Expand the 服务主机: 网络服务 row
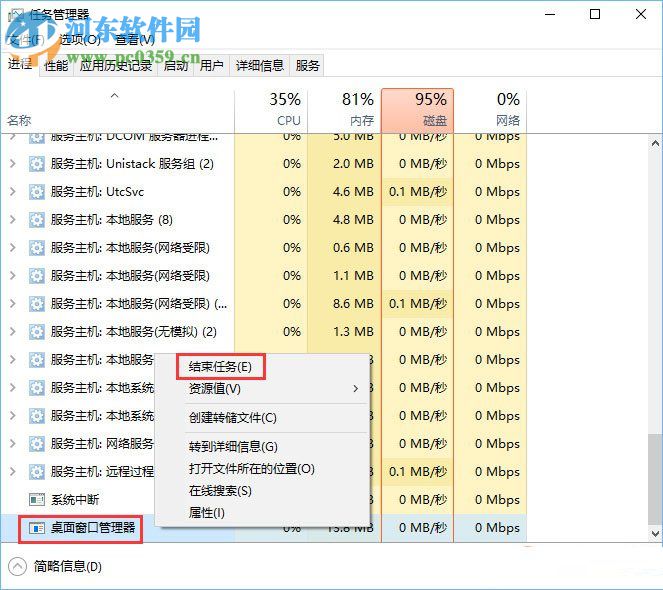This screenshot has width=663, height=590. 13,444
